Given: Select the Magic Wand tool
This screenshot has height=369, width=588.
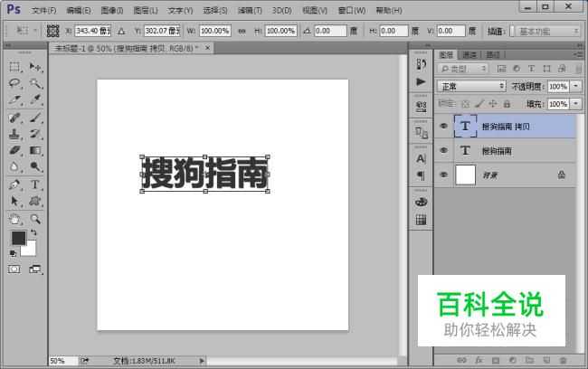Looking at the screenshot, I should coord(35,83).
